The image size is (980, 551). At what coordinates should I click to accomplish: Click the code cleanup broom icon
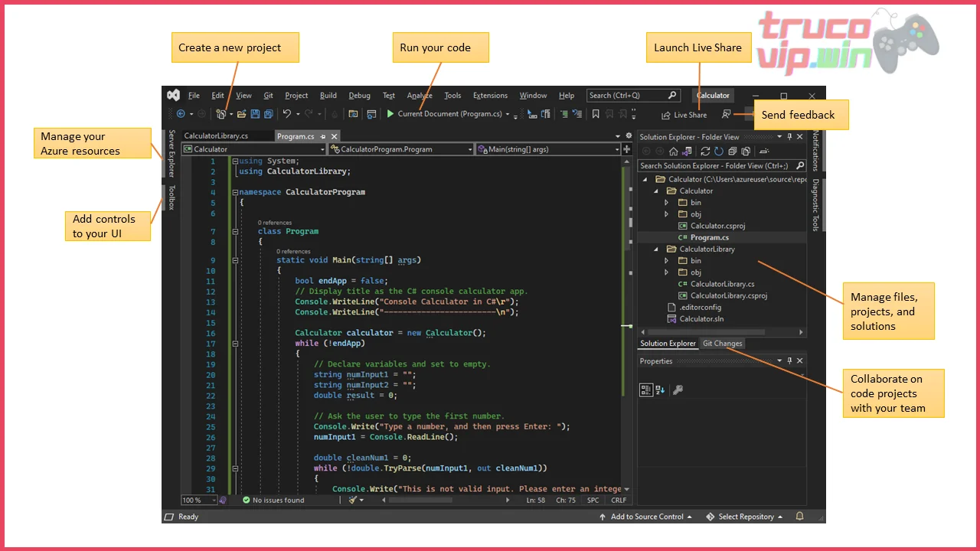353,500
